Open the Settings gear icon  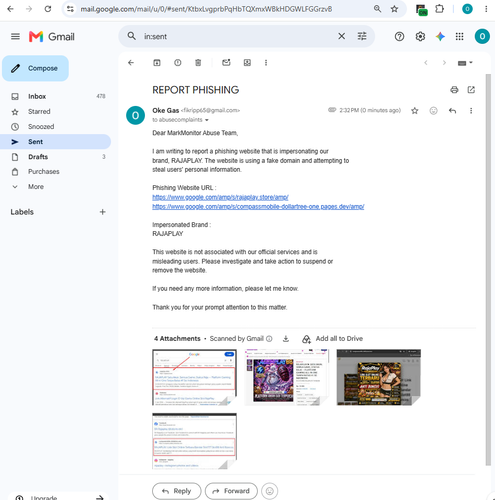[x=420, y=36]
